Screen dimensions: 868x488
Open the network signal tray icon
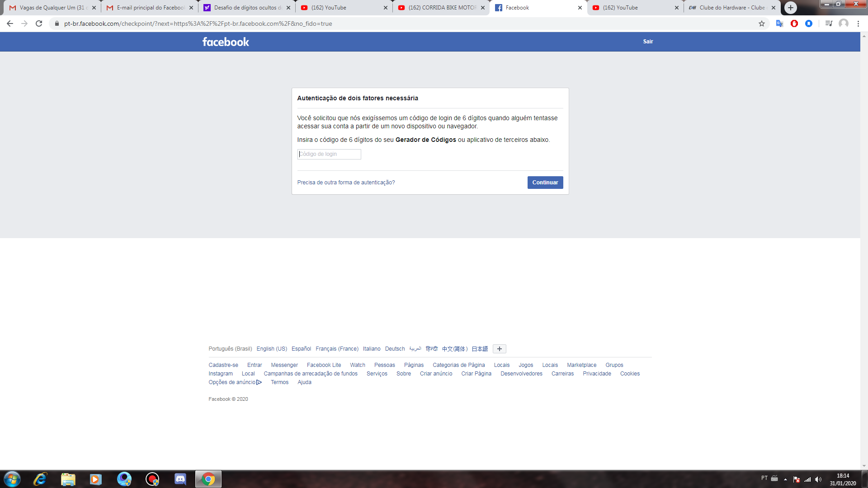807,479
